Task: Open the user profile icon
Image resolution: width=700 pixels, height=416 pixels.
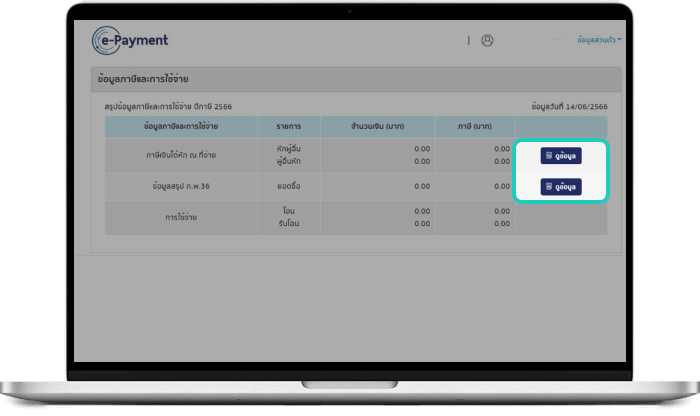Action: pyautogui.click(x=487, y=41)
